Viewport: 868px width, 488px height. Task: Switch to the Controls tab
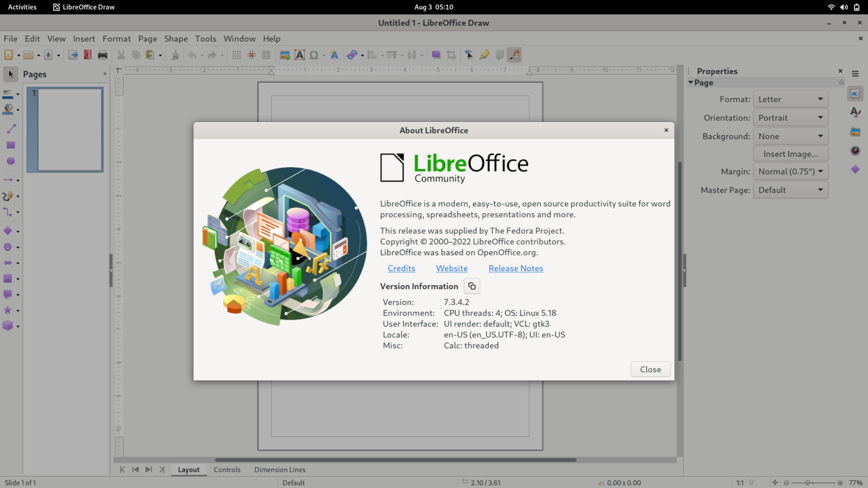click(227, 469)
